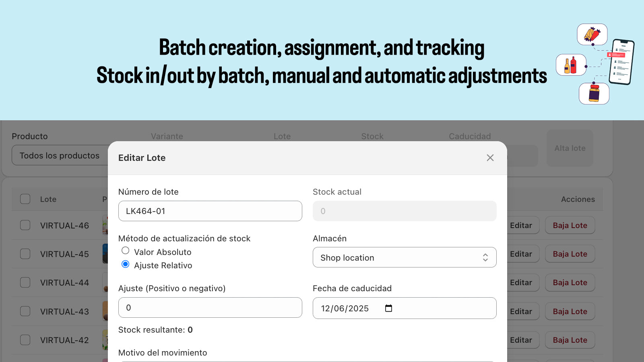The width and height of the screenshot is (644, 362).
Task: Click Baja Lote for VIRTUAL-42
Action: [x=570, y=340]
